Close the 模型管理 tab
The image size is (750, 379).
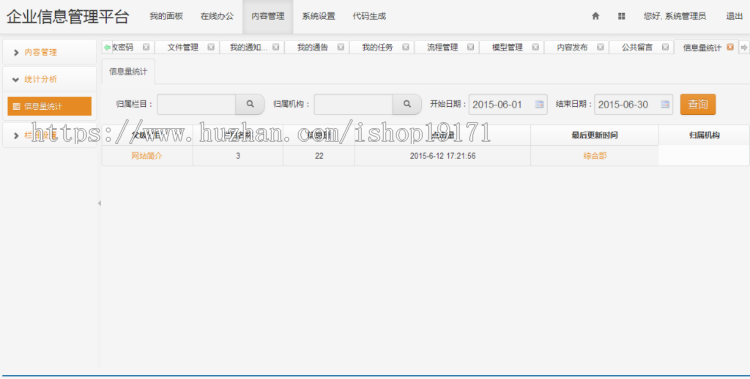535,47
